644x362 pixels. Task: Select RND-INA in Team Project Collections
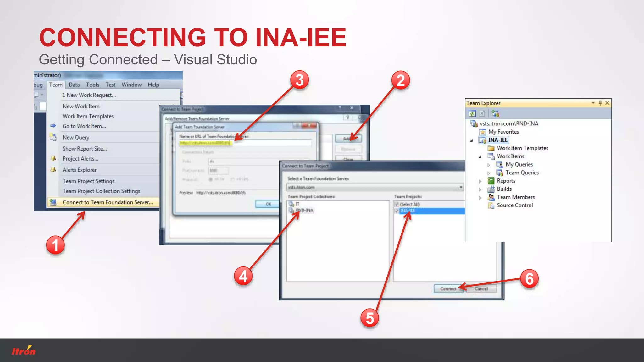[304, 210]
